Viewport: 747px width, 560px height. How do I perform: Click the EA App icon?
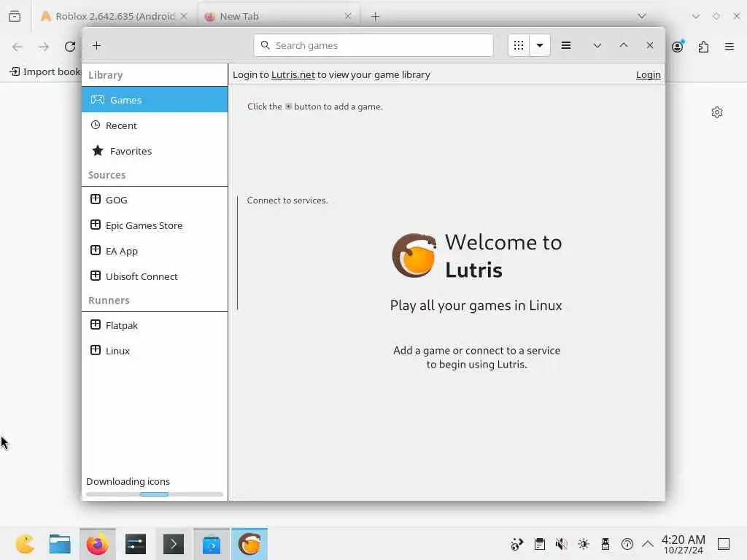coord(96,250)
